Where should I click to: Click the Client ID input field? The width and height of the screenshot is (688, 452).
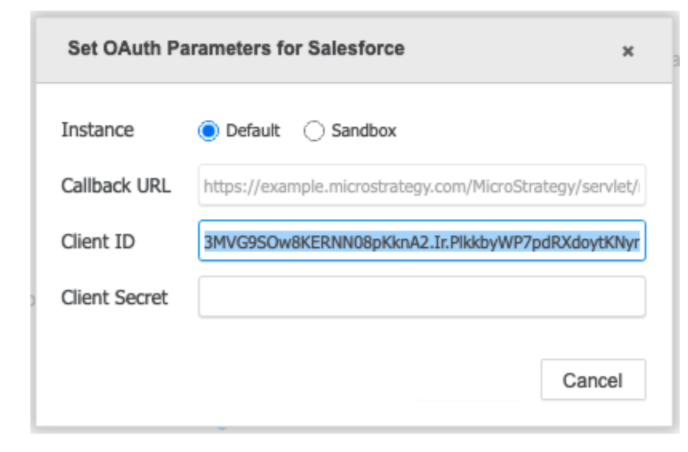(422, 241)
